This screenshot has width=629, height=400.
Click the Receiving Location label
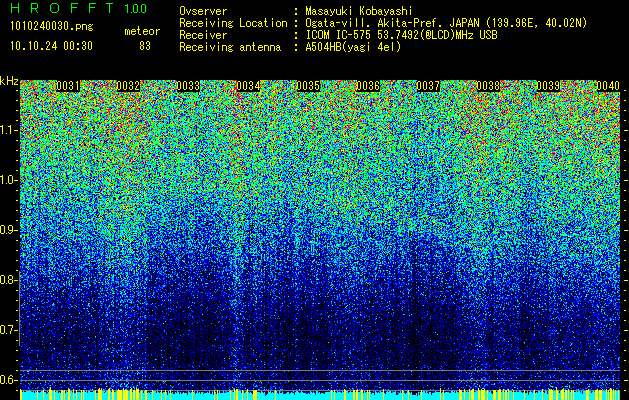[233, 23]
